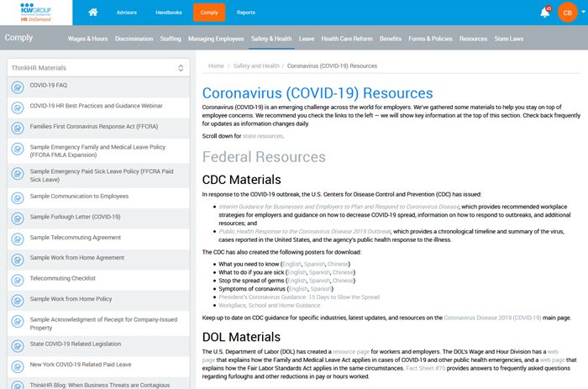Open Spanish link for Symptoms of coronavirus

click(321, 289)
